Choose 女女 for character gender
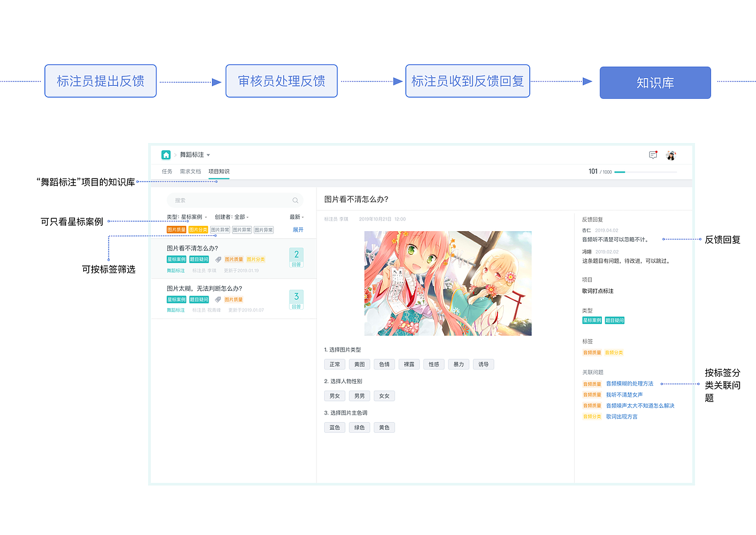The width and height of the screenshot is (756, 535). [x=384, y=396]
